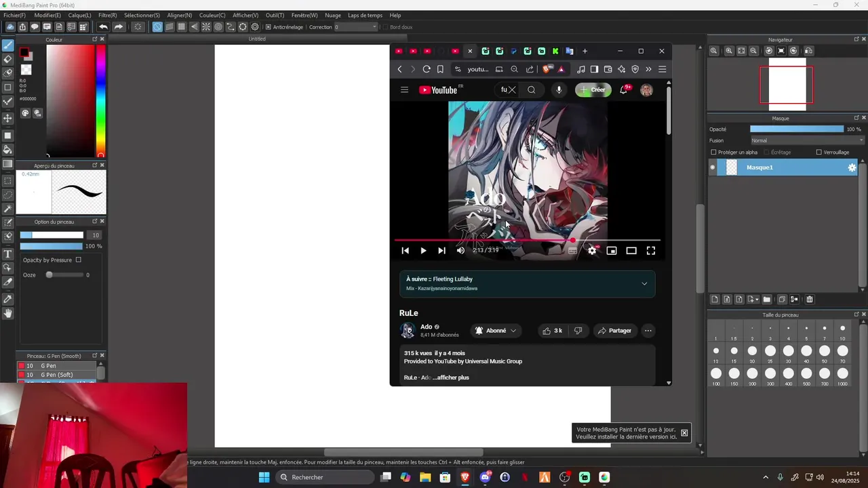Open the Correction value dropdown

(x=355, y=27)
